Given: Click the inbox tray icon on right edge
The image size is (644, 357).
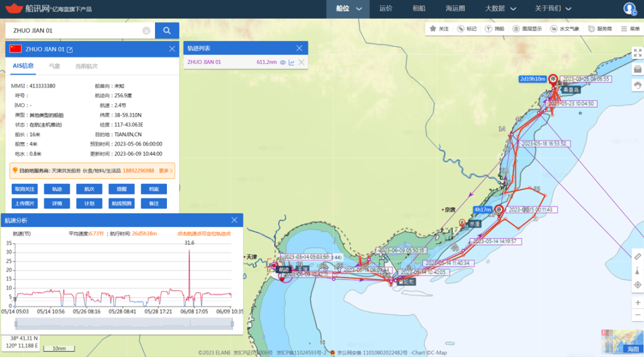Looking at the screenshot, I should [637, 69].
